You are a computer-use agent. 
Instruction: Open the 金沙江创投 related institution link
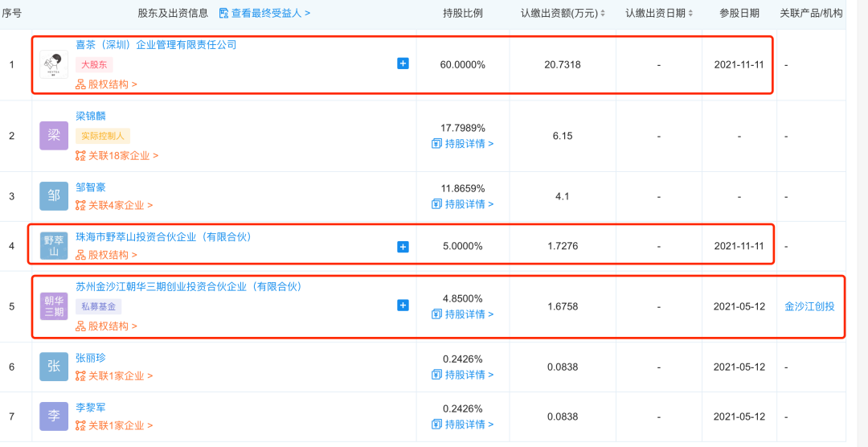pyautogui.click(x=809, y=306)
